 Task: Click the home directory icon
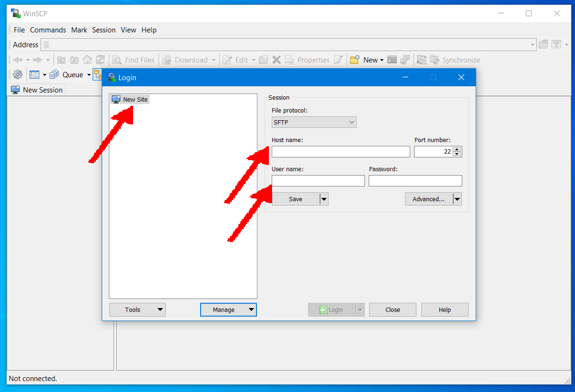[87, 60]
